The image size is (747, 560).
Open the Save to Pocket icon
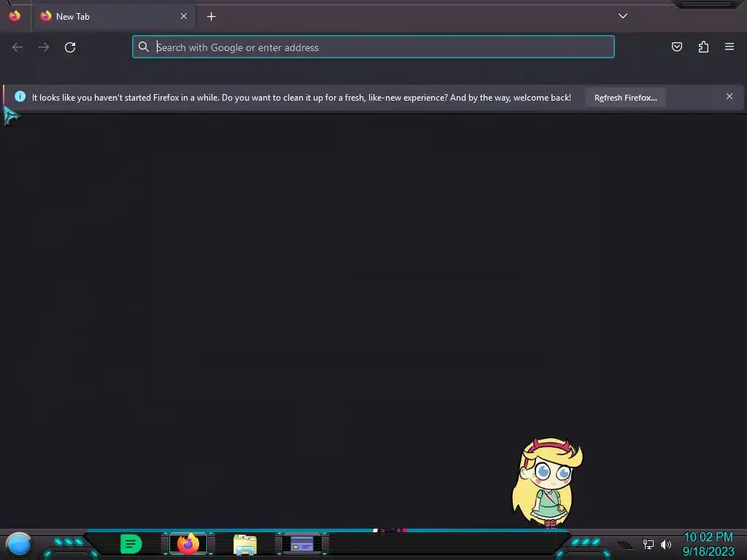pos(676,47)
